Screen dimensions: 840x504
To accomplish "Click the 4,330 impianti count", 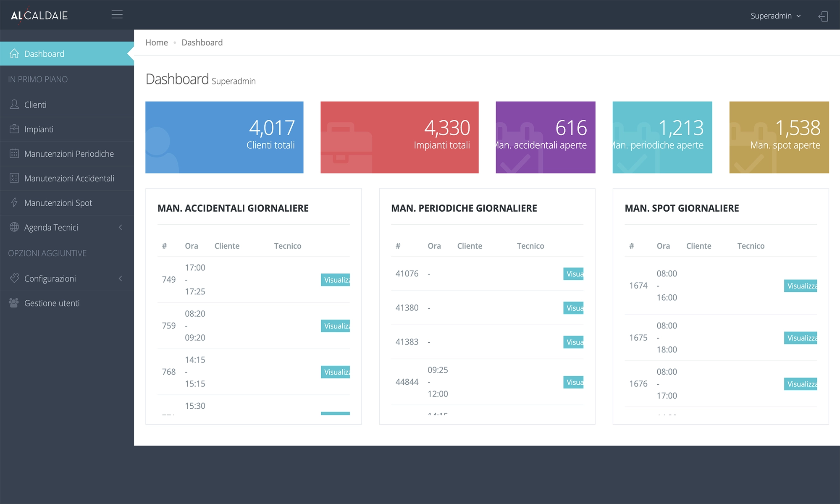I will click(x=447, y=128).
